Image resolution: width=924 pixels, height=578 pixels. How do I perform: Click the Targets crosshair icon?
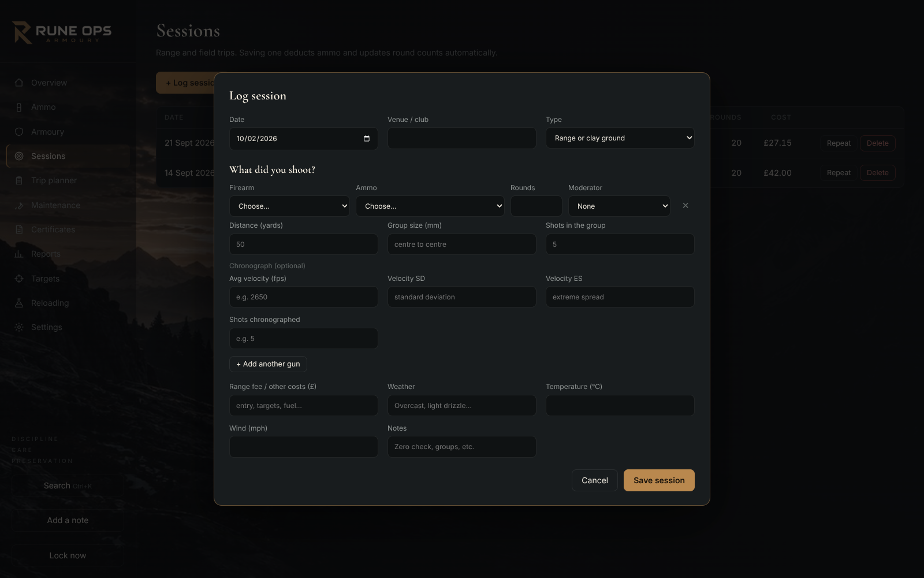click(x=19, y=279)
